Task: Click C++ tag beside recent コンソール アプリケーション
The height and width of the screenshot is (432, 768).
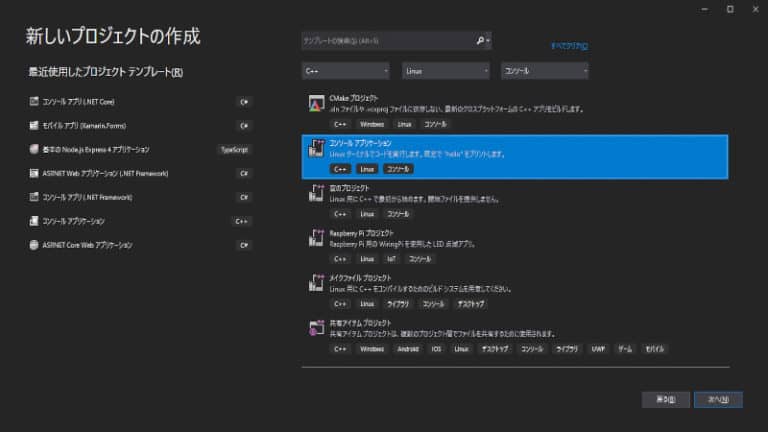Action: click(241, 221)
